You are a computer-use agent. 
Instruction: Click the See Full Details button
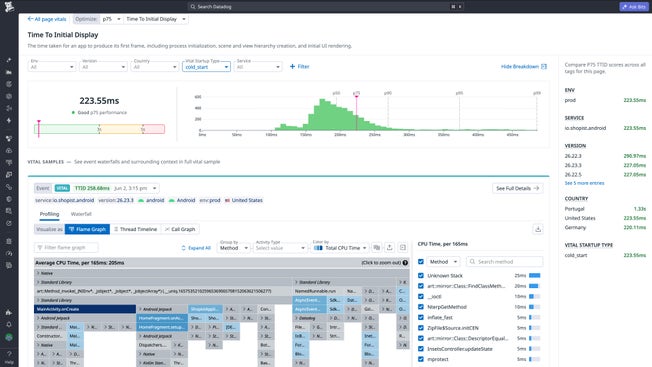coord(517,188)
